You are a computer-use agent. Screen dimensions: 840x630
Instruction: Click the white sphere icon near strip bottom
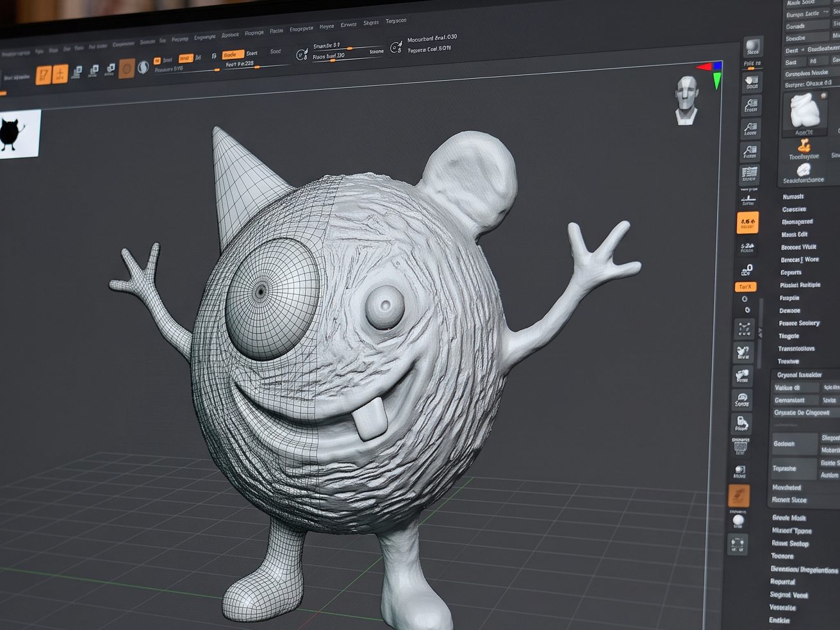(738, 520)
